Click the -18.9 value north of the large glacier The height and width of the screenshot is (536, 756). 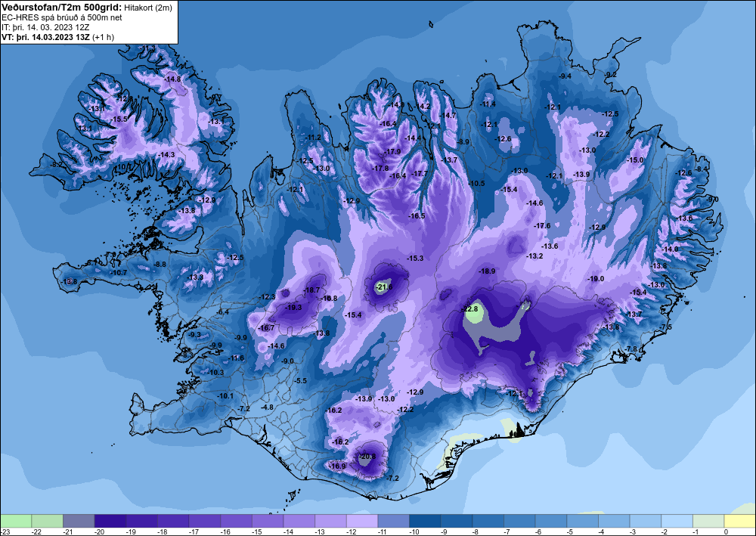tap(487, 271)
